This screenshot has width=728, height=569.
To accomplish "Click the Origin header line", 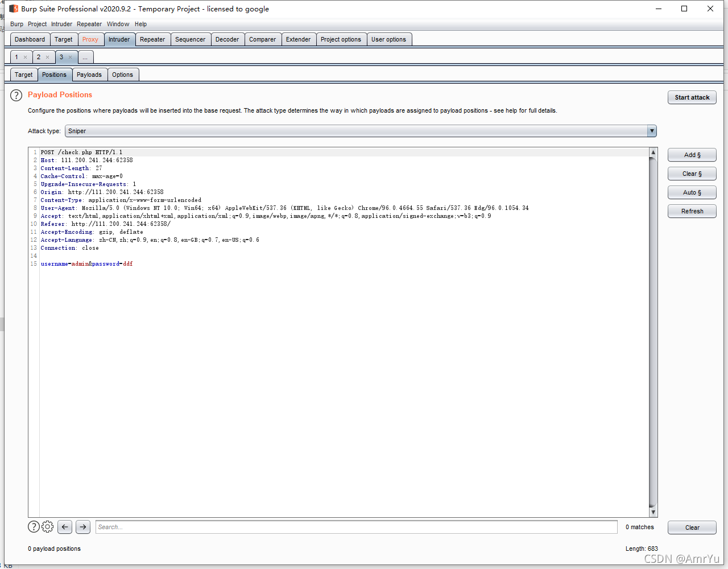I will (x=102, y=192).
